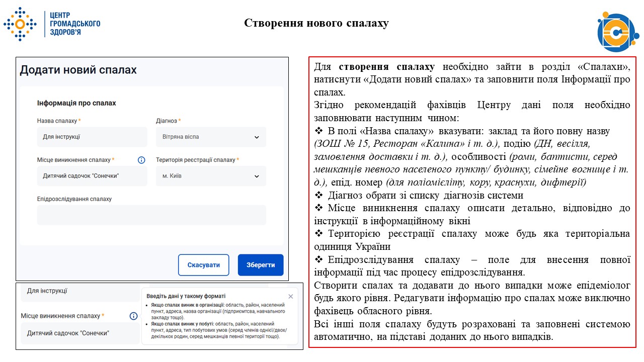Screen dimensions: 644x362
Task: Click the field showing Дитячий садочок Сонечки
Action: click(x=92, y=176)
